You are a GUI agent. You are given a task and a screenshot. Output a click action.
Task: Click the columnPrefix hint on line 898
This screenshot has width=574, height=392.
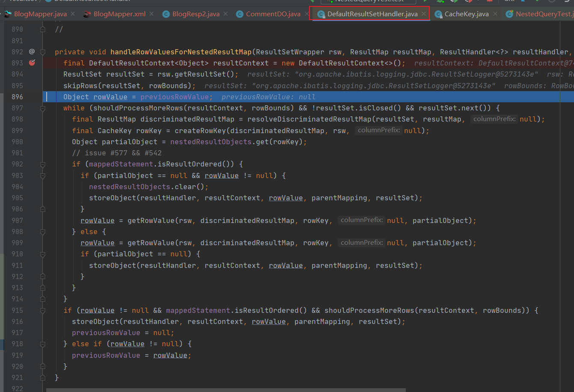[x=494, y=119]
